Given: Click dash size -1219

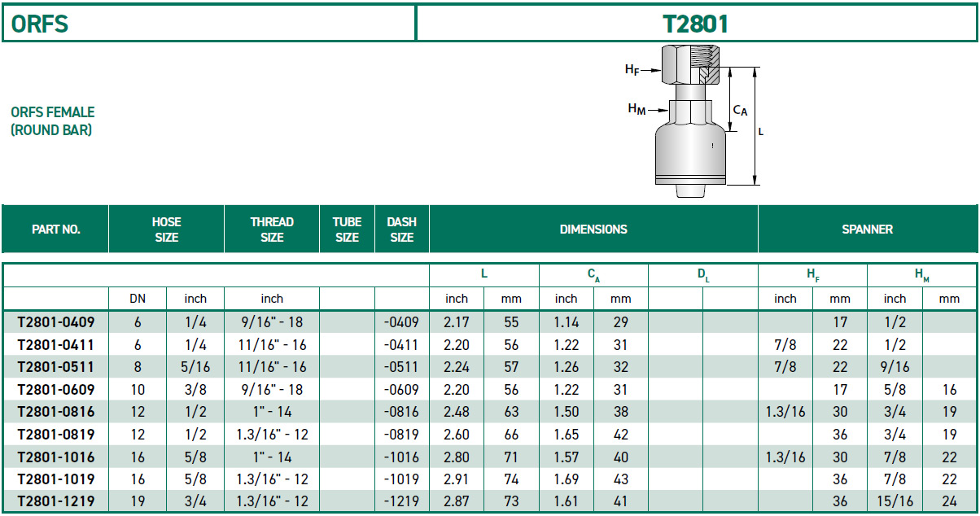Looking at the screenshot, I should click(401, 501).
